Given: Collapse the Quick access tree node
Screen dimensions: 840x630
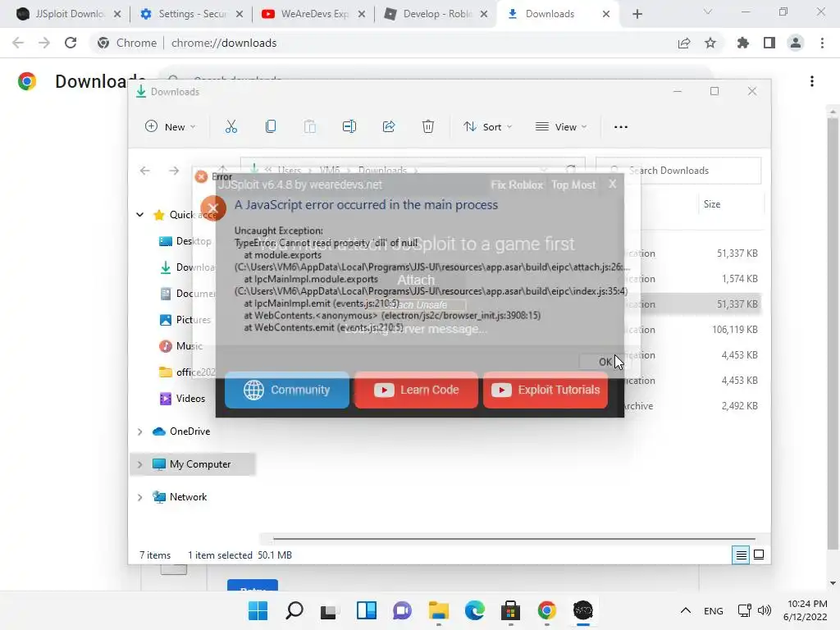Looking at the screenshot, I should tap(139, 215).
